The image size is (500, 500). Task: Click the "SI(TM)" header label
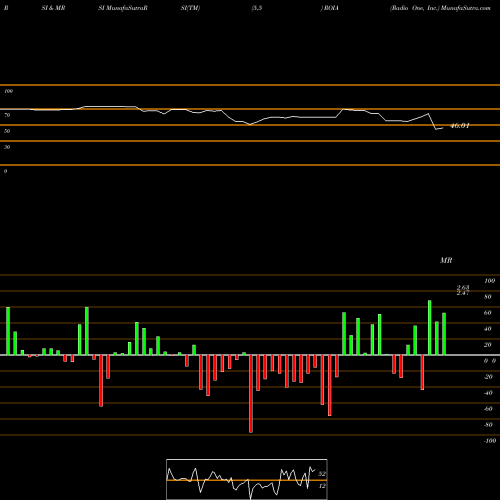pos(190,8)
